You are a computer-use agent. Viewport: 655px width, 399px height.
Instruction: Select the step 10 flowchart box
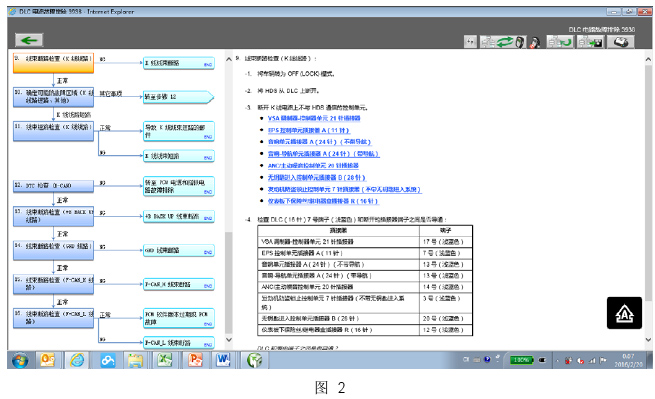[53, 97]
